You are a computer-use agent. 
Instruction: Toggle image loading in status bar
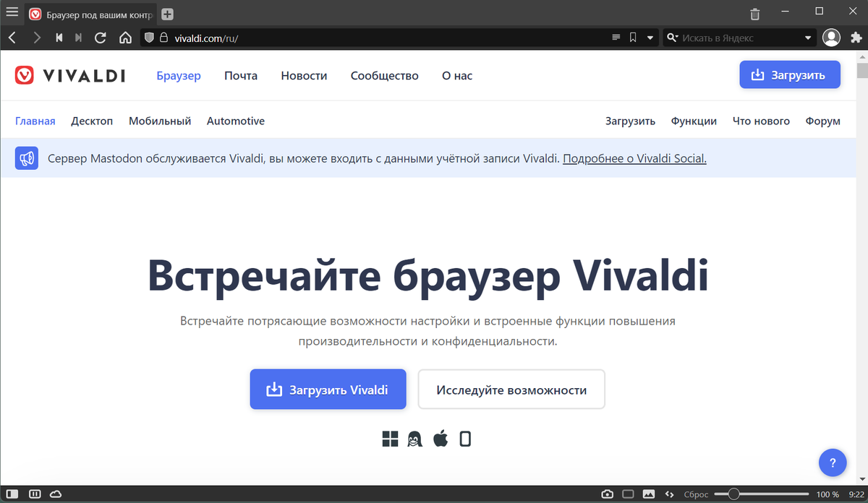(649, 494)
